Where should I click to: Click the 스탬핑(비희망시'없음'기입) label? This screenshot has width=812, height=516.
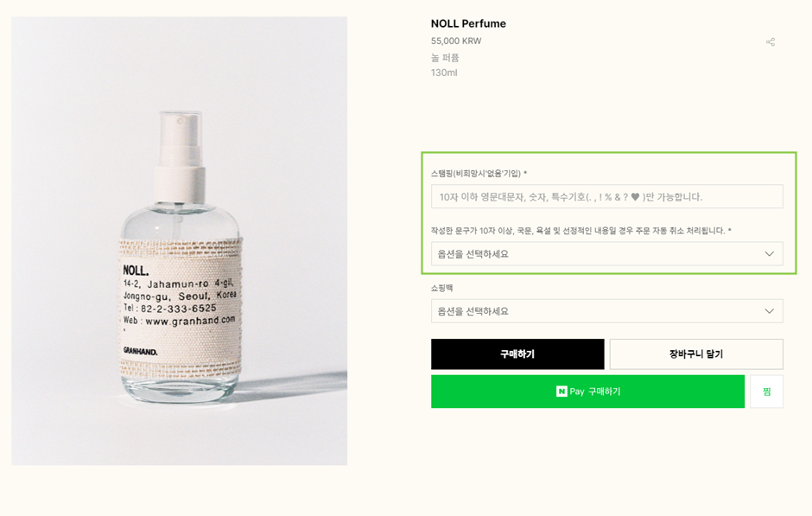[476, 174]
